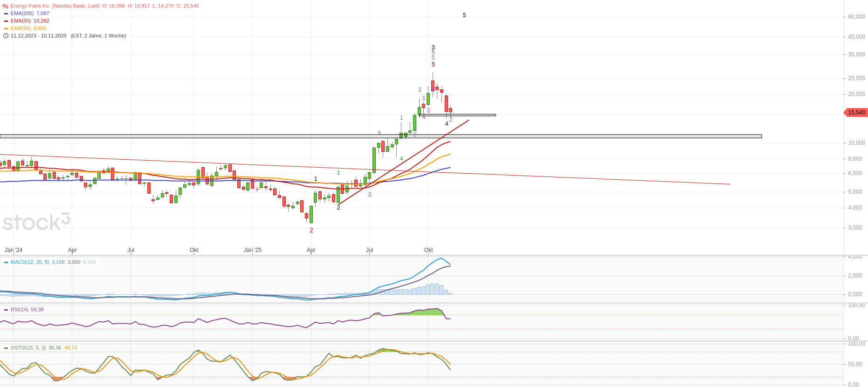Screen dimensions: 868x387
Task: Click the orange EMA(90) legend marker
Action: tap(6, 28)
